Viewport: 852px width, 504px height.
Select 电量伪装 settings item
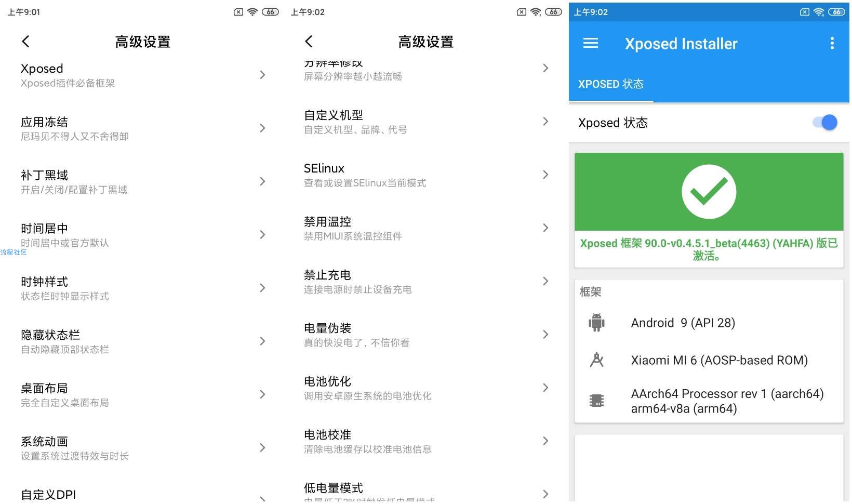(x=424, y=335)
